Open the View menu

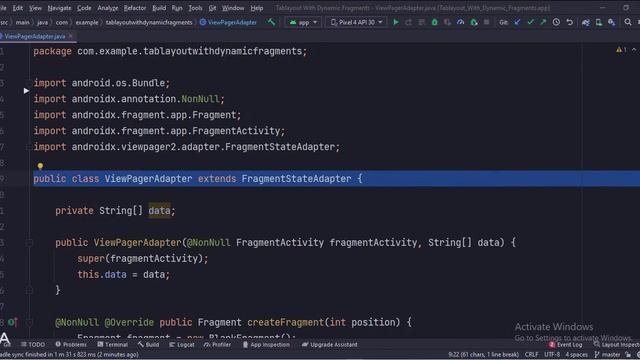pyautogui.click(x=35, y=8)
